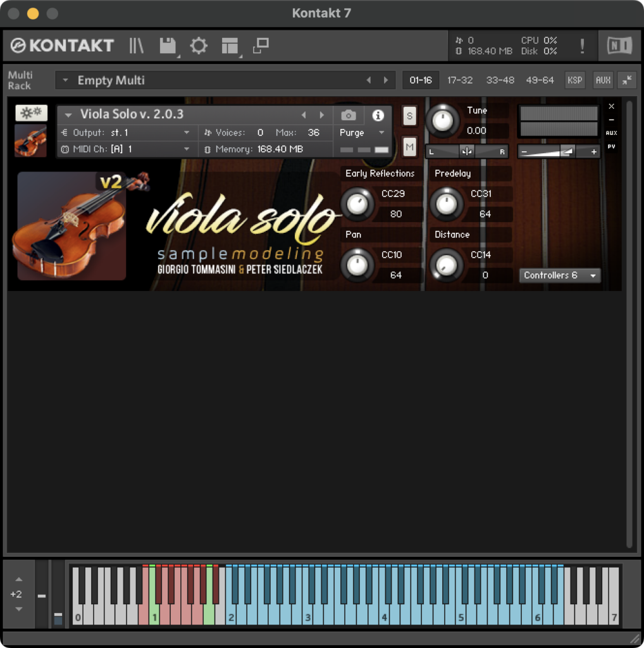Toggle the minimized rack view icon
This screenshot has width=644, height=648.
tap(261, 46)
